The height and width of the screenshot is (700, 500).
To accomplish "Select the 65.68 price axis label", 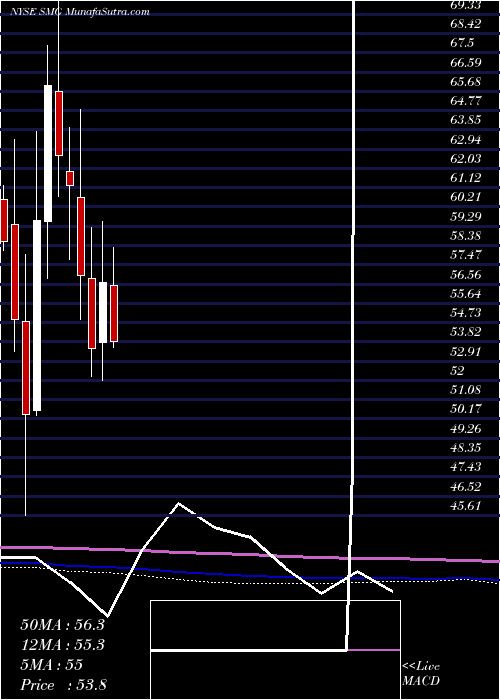I will [x=466, y=82].
